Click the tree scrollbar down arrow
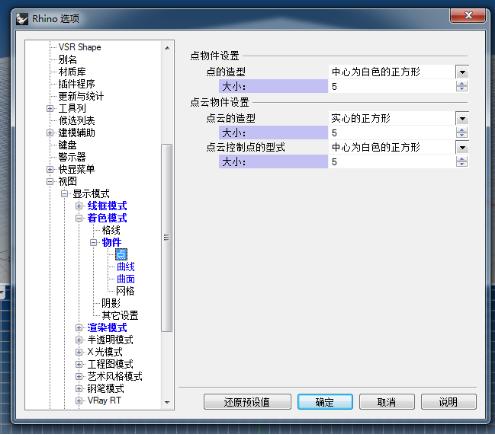 coord(167,403)
